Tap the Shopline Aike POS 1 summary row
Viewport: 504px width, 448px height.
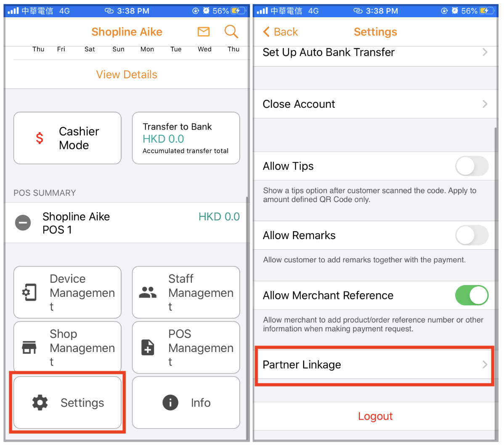pyautogui.click(x=127, y=223)
